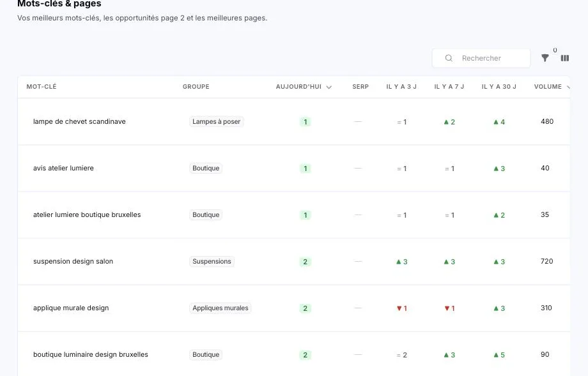Click the magnifier search icon
Image resolution: width=588 pixels, height=376 pixels.
click(449, 58)
